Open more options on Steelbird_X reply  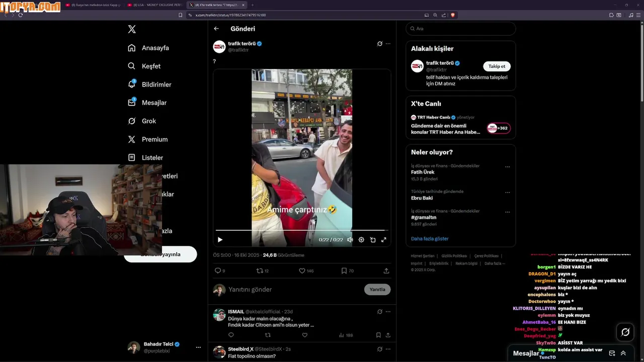click(388, 349)
